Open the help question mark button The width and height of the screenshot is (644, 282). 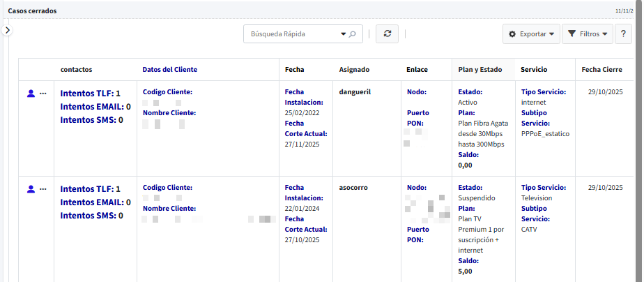[623, 34]
